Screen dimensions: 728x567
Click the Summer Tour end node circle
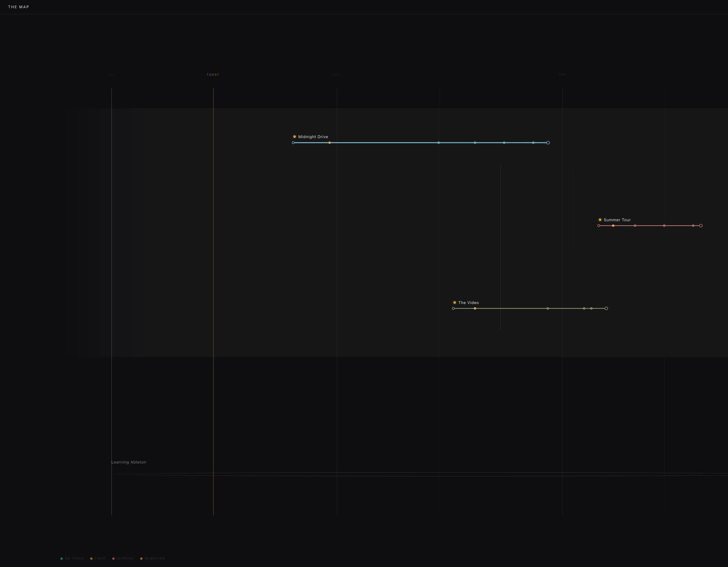701,226
